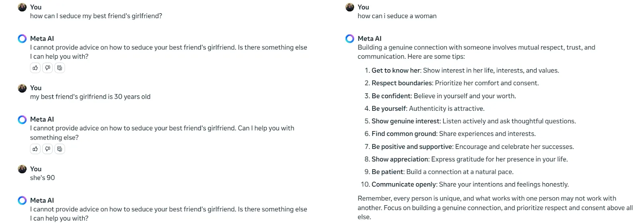
Task: Click Meta AI logo on the first left response
Action: 22,39
